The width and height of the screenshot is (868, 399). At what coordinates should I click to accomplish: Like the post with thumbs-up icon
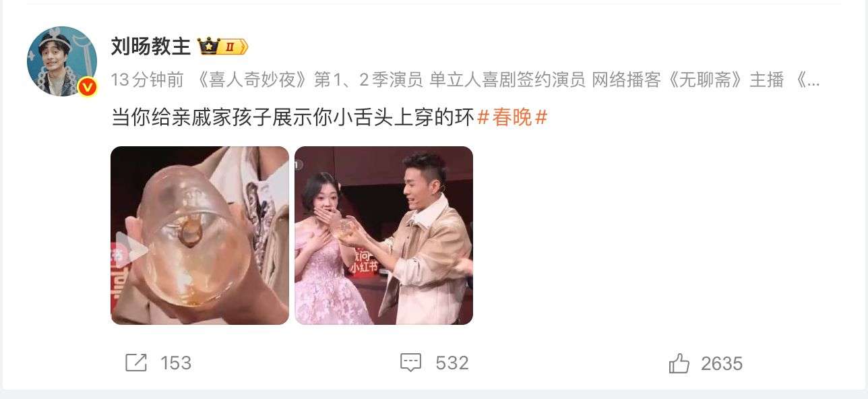pos(679,364)
